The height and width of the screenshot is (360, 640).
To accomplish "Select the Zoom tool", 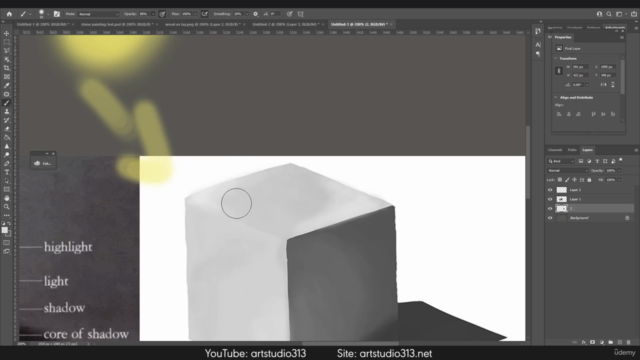I will point(7,207).
